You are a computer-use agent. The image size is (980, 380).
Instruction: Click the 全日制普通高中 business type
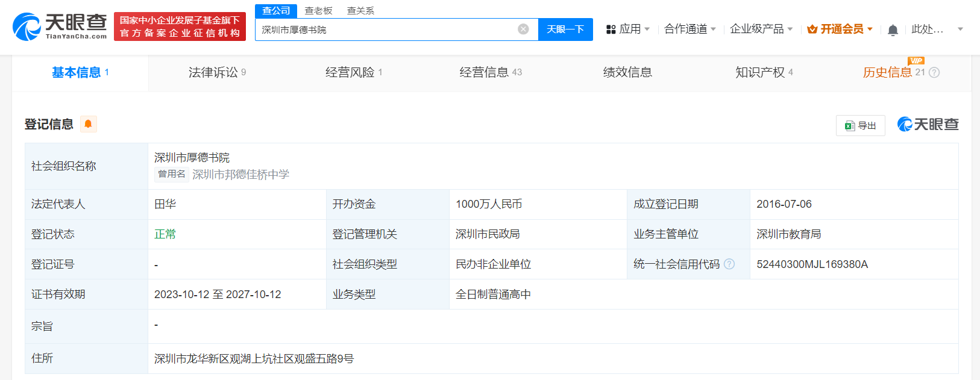493,294
